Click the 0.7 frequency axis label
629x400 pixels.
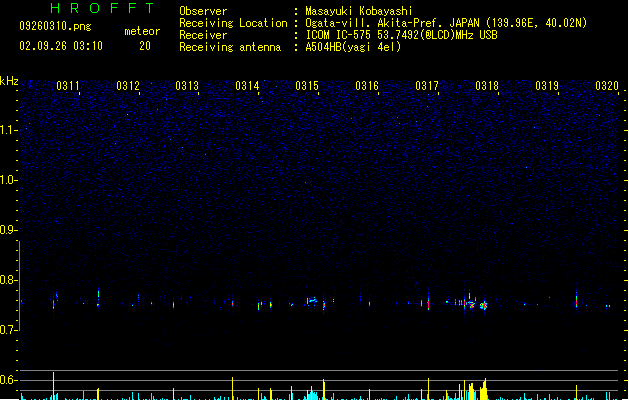tap(8, 330)
